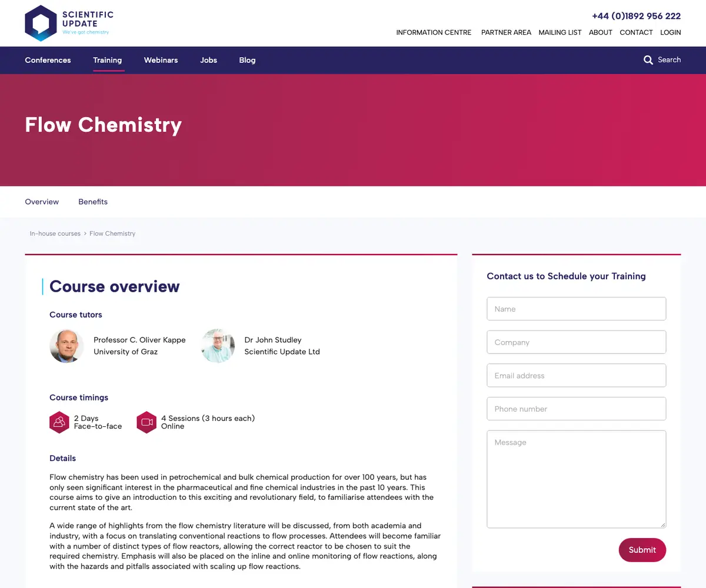The height and width of the screenshot is (588, 706).
Task: Click the Scientific Update hexagon logo
Action: click(x=41, y=23)
